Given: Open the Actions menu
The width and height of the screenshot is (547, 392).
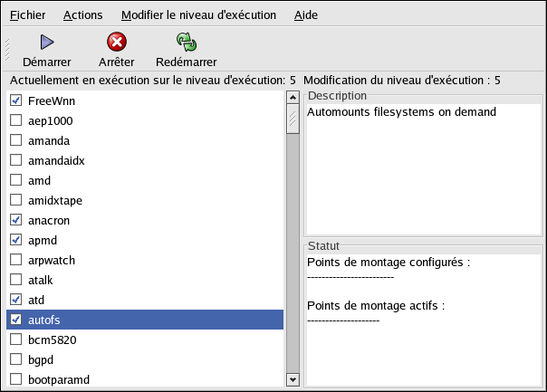Looking at the screenshot, I should [82, 15].
